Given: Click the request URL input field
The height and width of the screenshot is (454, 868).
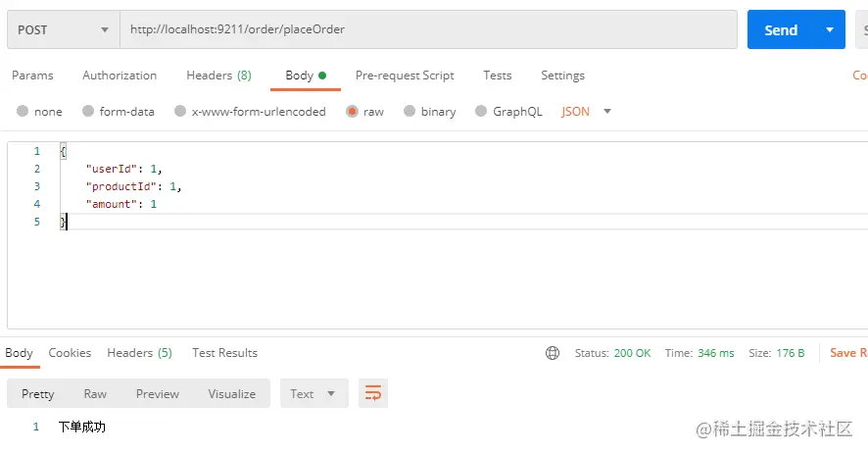Looking at the screenshot, I should pyautogui.click(x=428, y=29).
